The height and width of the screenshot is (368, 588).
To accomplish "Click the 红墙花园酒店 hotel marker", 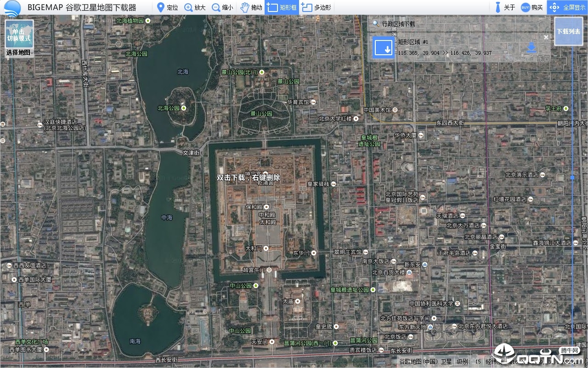I will tap(531, 199).
